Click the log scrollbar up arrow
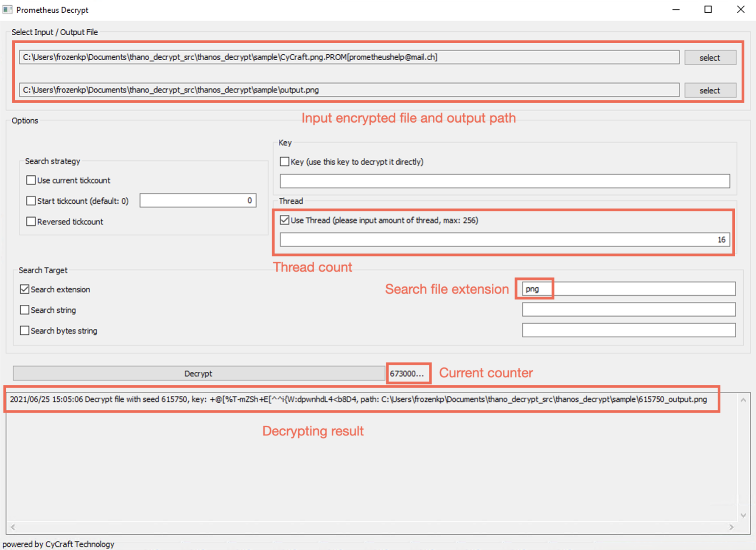Image resolution: width=756 pixels, height=550 pixels. (743, 400)
